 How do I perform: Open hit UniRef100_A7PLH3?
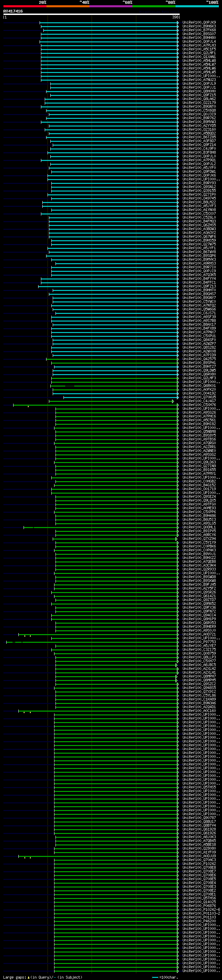point(199,45)
